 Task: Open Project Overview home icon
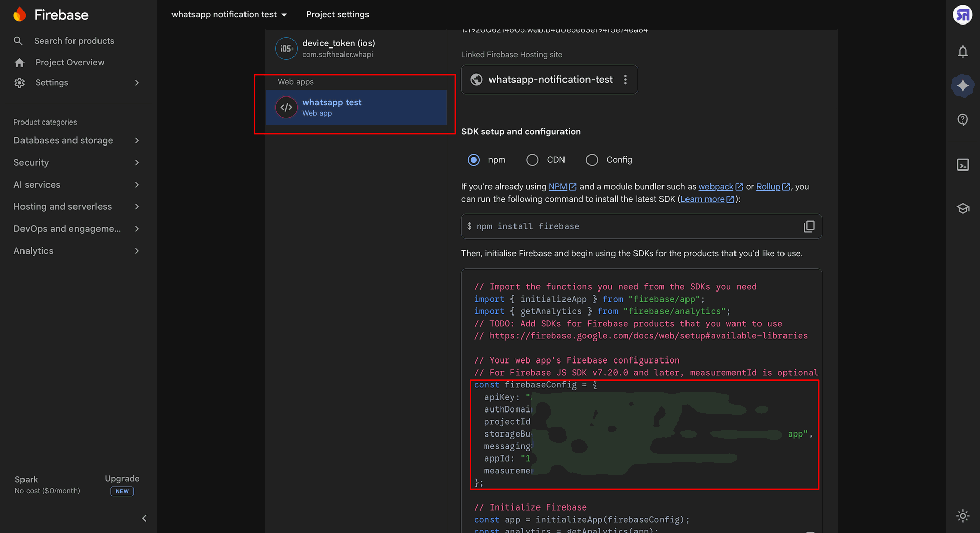coord(19,62)
